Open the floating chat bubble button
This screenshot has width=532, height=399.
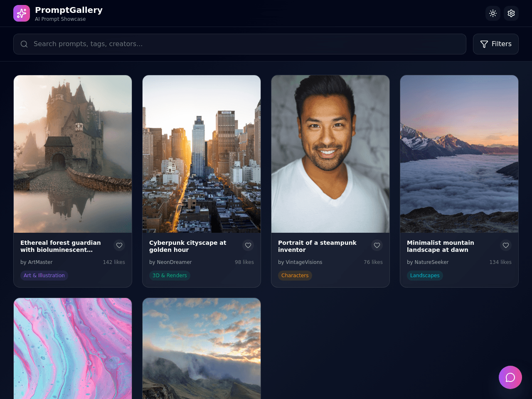510,377
